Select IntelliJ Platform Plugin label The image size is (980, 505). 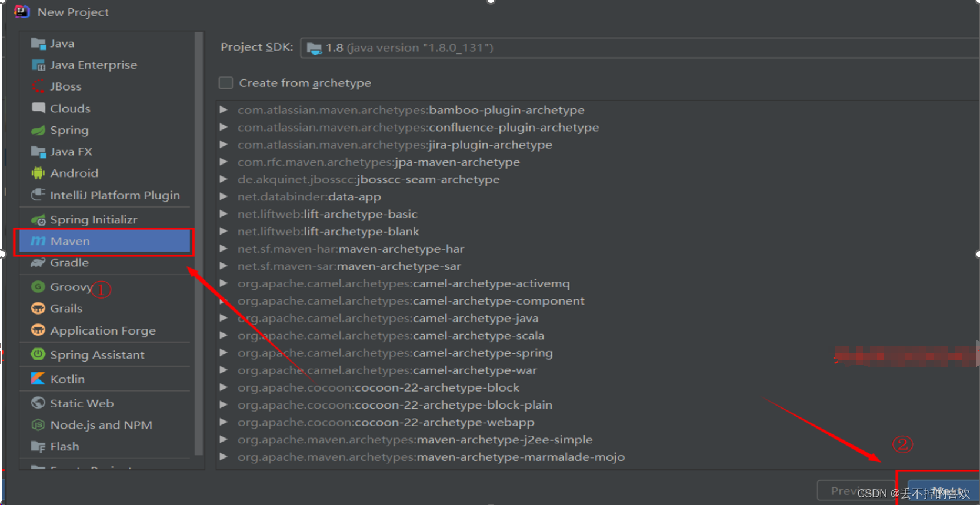115,195
